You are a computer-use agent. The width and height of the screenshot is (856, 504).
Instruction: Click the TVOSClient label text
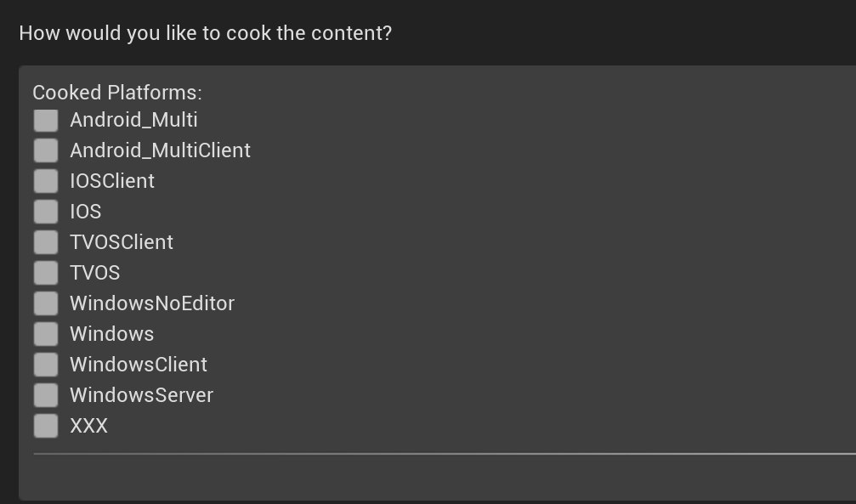122,242
